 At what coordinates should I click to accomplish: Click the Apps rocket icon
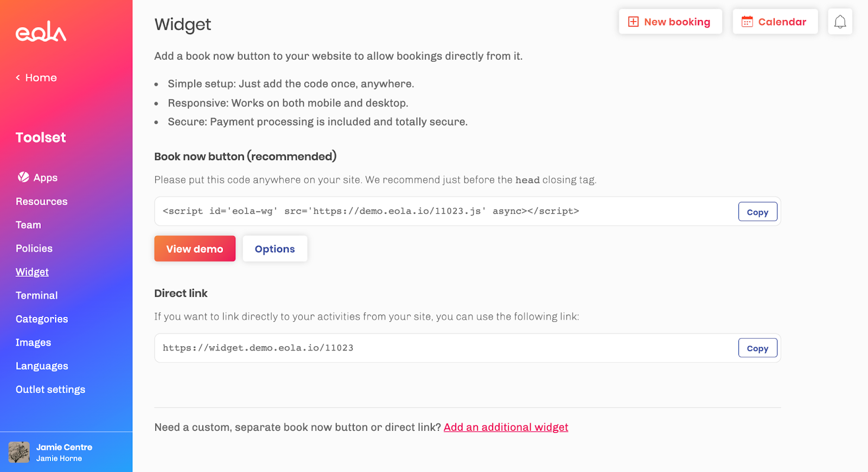(x=23, y=177)
